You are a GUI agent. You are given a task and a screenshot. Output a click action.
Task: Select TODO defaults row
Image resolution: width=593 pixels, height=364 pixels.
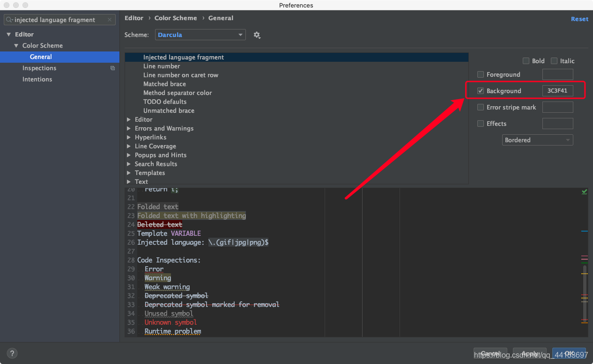tap(296, 102)
